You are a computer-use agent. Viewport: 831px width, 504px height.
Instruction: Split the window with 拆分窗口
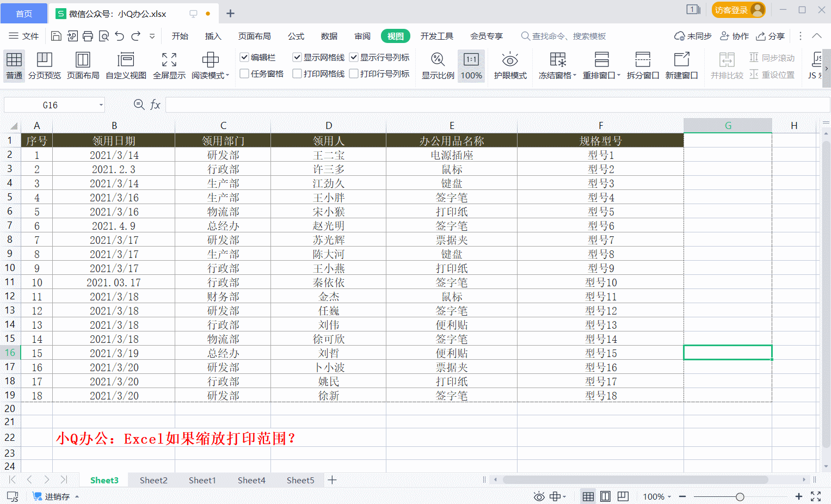642,64
